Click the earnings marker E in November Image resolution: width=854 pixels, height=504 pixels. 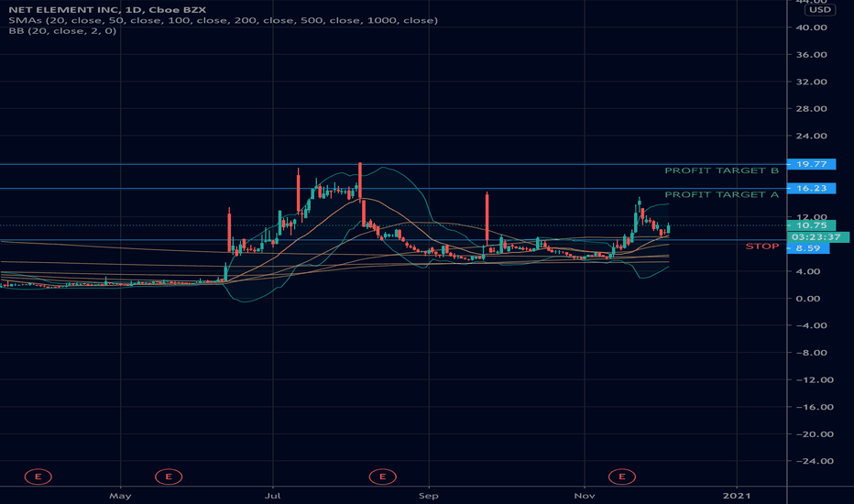click(x=621, y=477)
